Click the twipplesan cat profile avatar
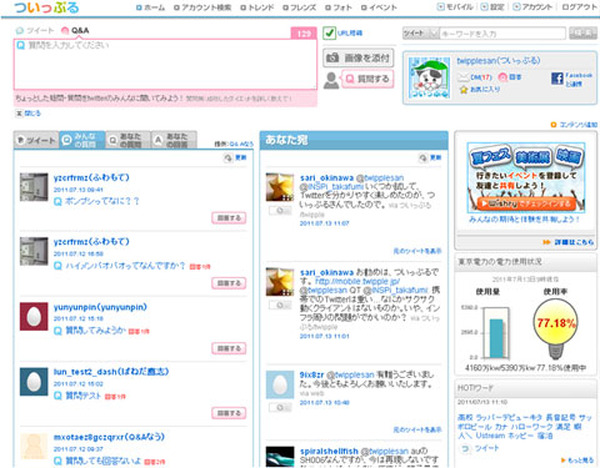The height and width of the screenshot is (468, 600). [429, 78]
